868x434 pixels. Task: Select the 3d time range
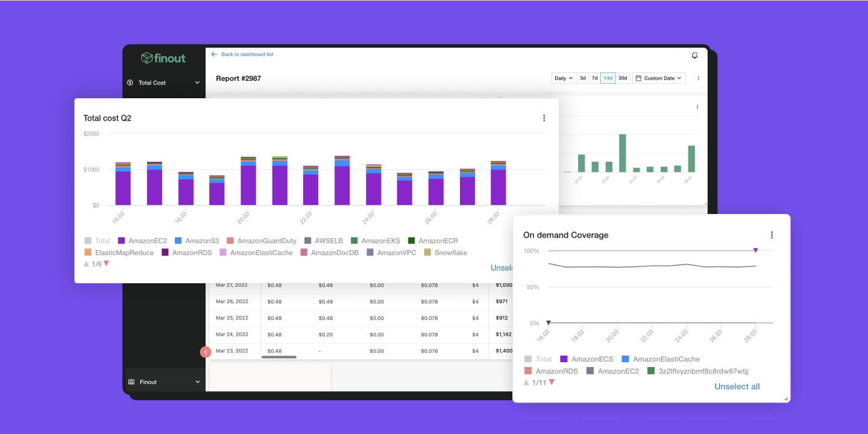582,78
